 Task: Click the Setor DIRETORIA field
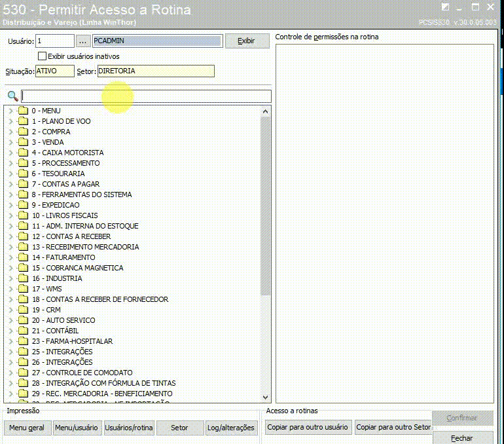(x=156, y=71)
